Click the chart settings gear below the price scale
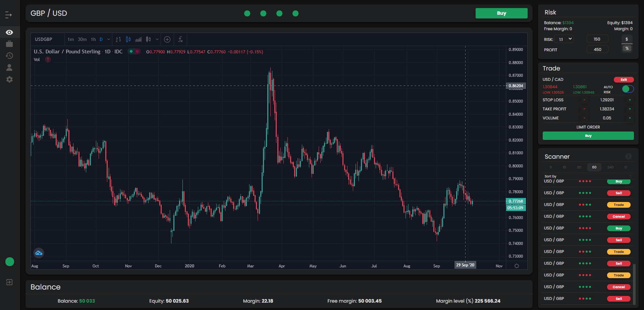 pyautogui.click(x=517, y=266)
